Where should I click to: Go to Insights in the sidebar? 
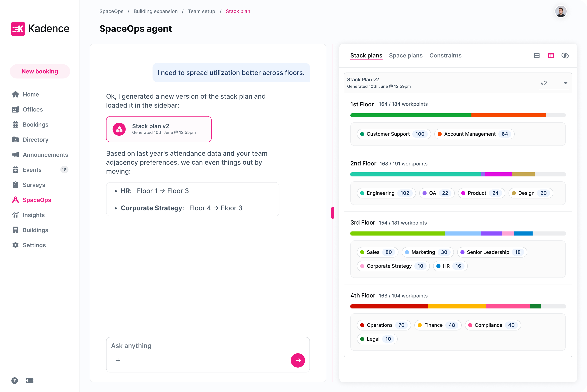[x=33, y=215]
